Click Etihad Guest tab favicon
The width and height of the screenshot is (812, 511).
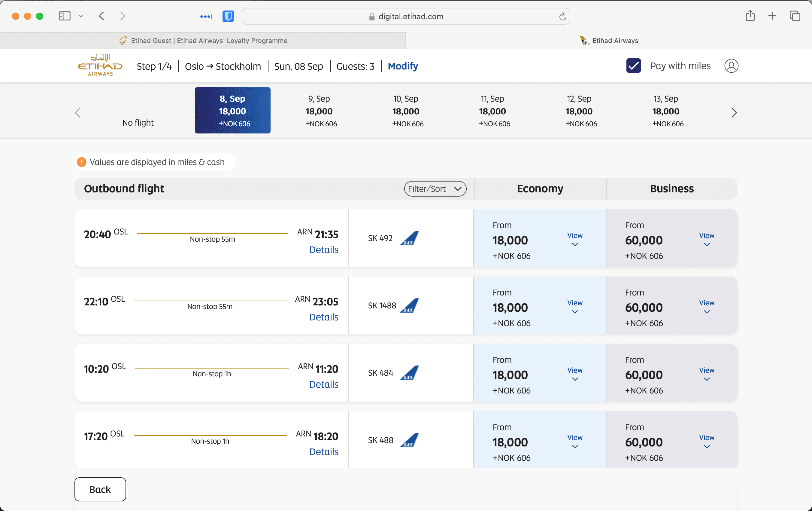point(123,41)
